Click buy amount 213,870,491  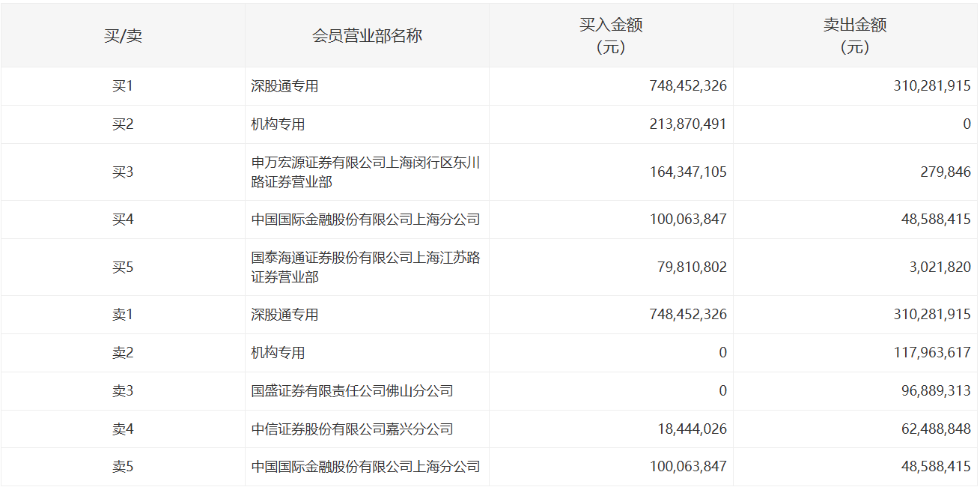tap(687, 124)
